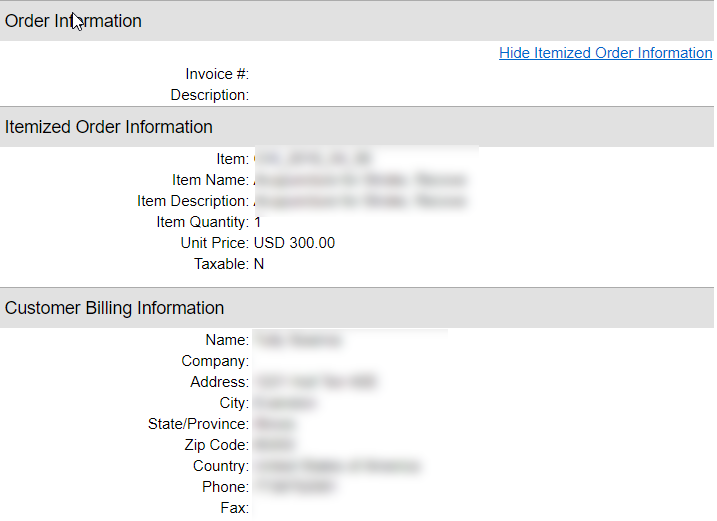The image size is (717, 521).
Task: Select the Item Description label
Action: (x=193, y=201)
